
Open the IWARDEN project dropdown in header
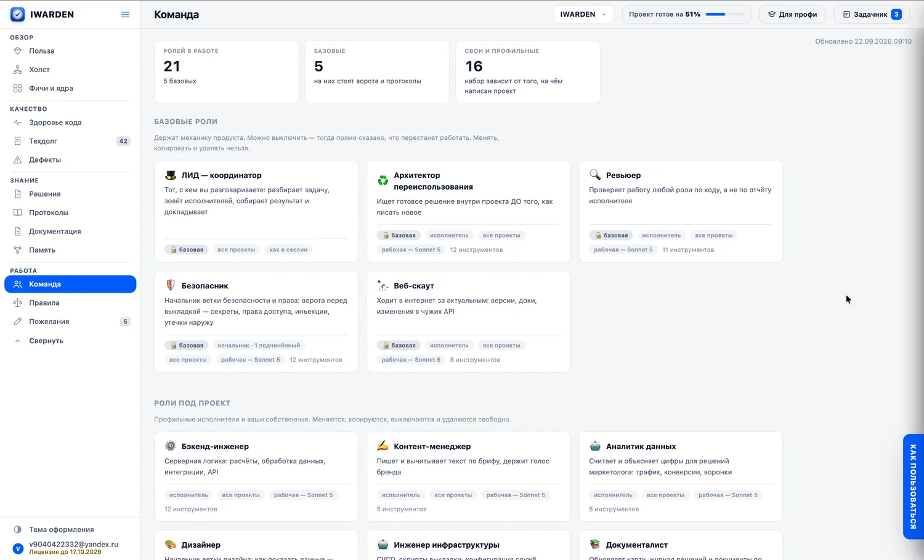click(x=583, y=14)
